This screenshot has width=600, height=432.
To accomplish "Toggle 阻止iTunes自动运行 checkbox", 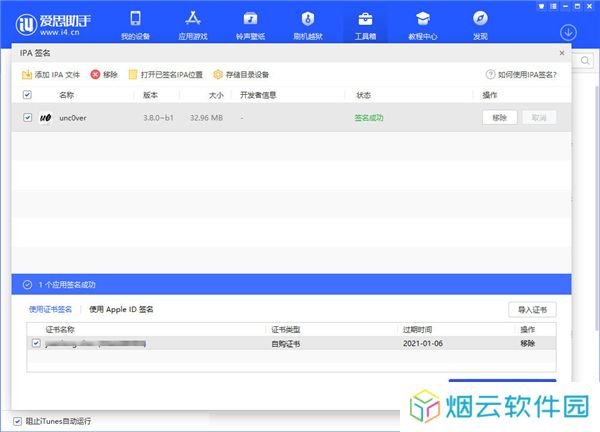I will coord(17,421).
